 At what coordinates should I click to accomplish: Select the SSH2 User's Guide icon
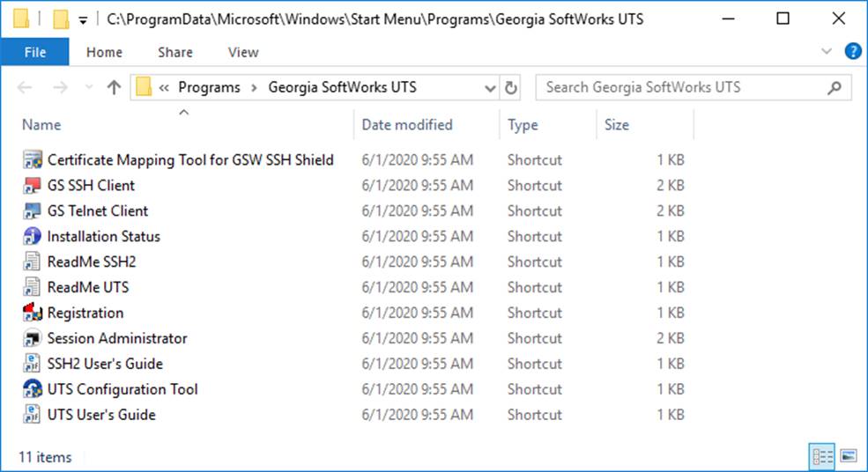[x=32, y=363]
